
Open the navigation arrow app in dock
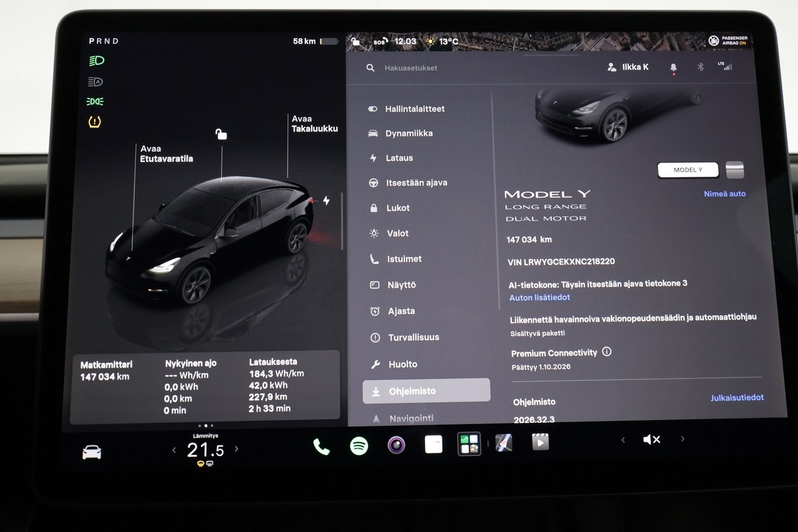(504, 443)
